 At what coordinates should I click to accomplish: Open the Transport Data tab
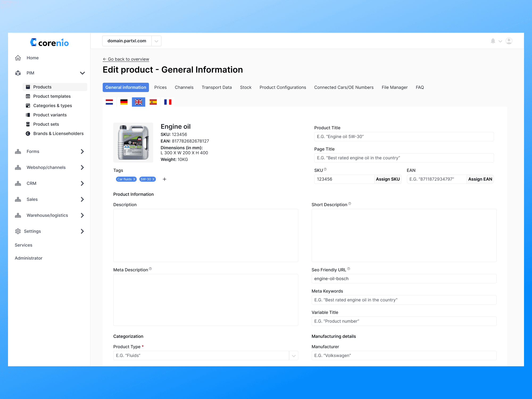coord(217,87)
